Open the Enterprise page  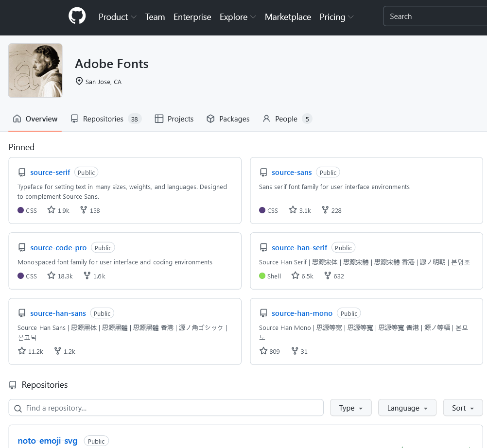coord(192,17)
